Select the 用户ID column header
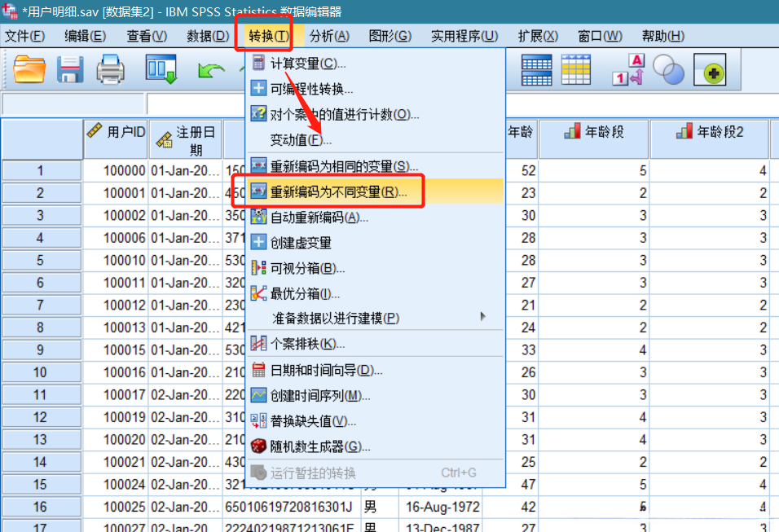This screenshot has width=779, height=532. coord(116,139)
